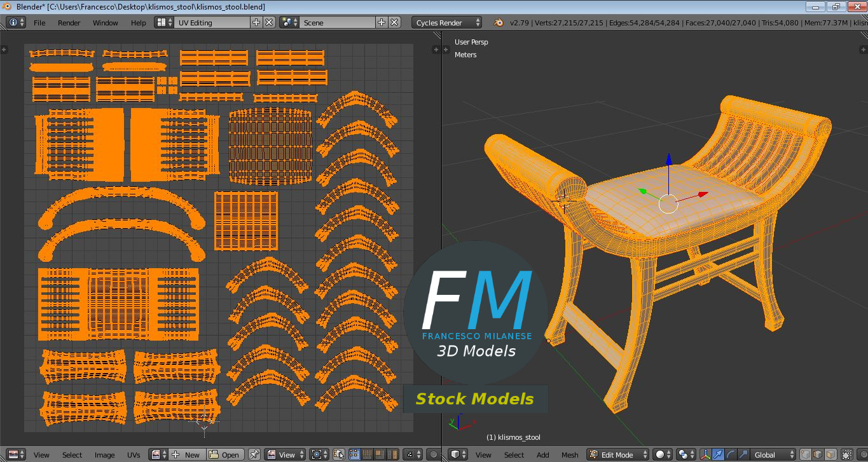Toggle the 3D manipulator axes icon

705,454
